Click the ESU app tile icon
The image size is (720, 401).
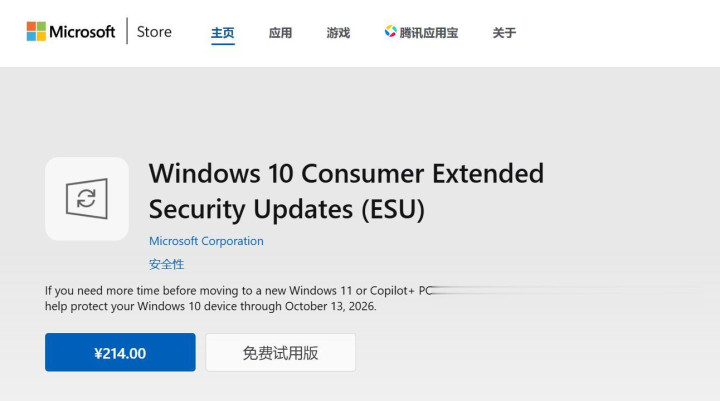pos(87,198)
